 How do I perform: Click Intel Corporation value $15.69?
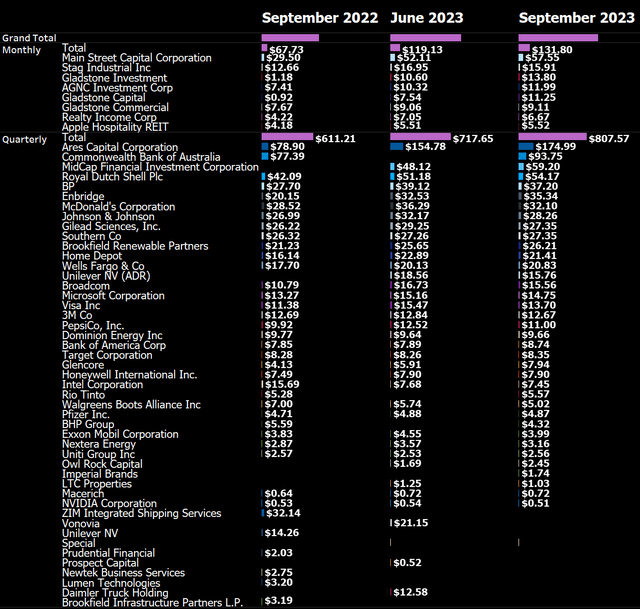coord(282,385)
